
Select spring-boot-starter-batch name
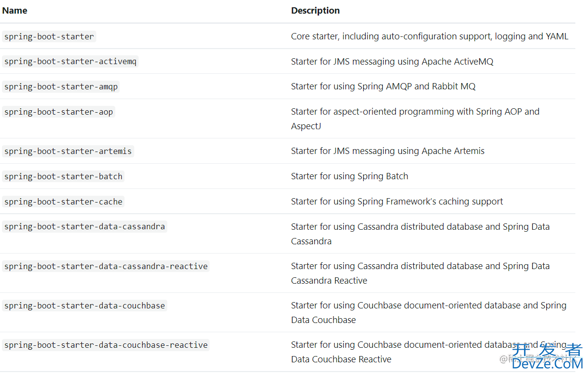[x=63, y=176]
